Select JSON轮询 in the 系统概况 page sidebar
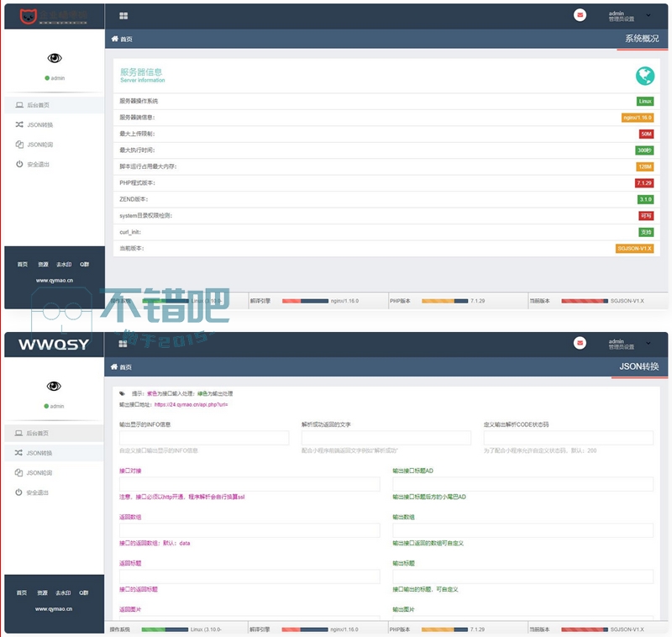Viewport: 672px width, 637px height. [39, 145]
